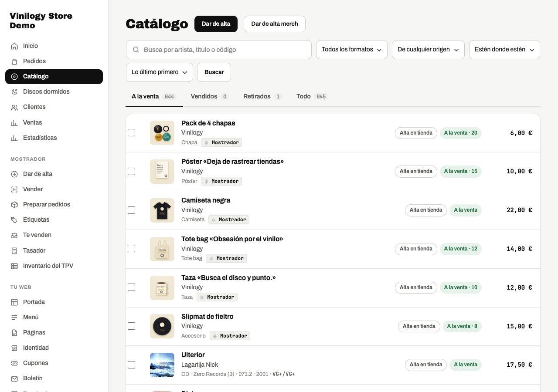Open the Todos los formatos dropdown
558x392 pixels.
(352, 50)
